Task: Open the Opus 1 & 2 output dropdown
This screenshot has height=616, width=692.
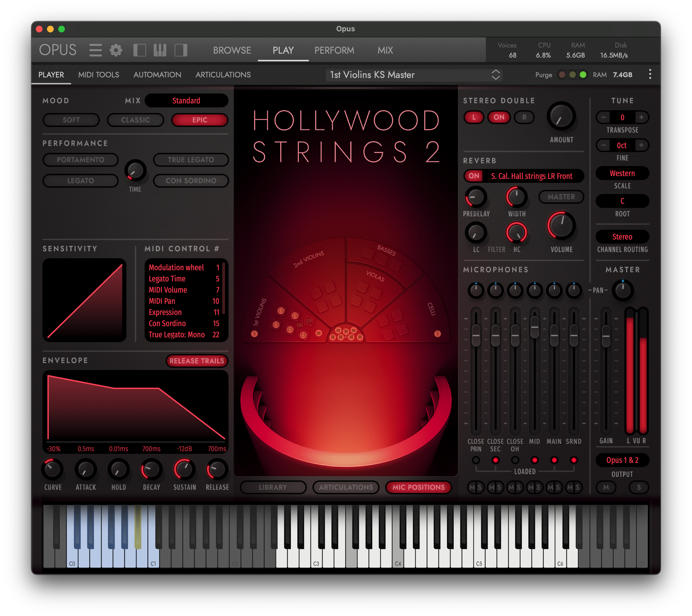Action: coord(622,460)
